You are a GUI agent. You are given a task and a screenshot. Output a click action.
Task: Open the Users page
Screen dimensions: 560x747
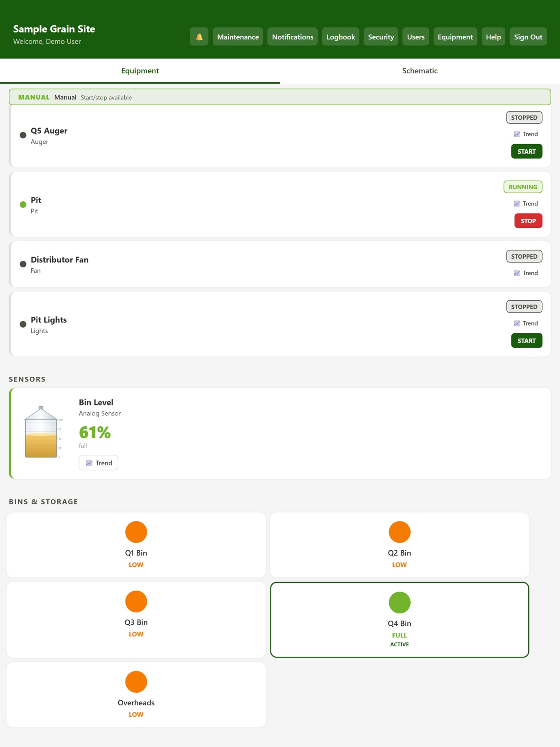[x=415, y=37]
